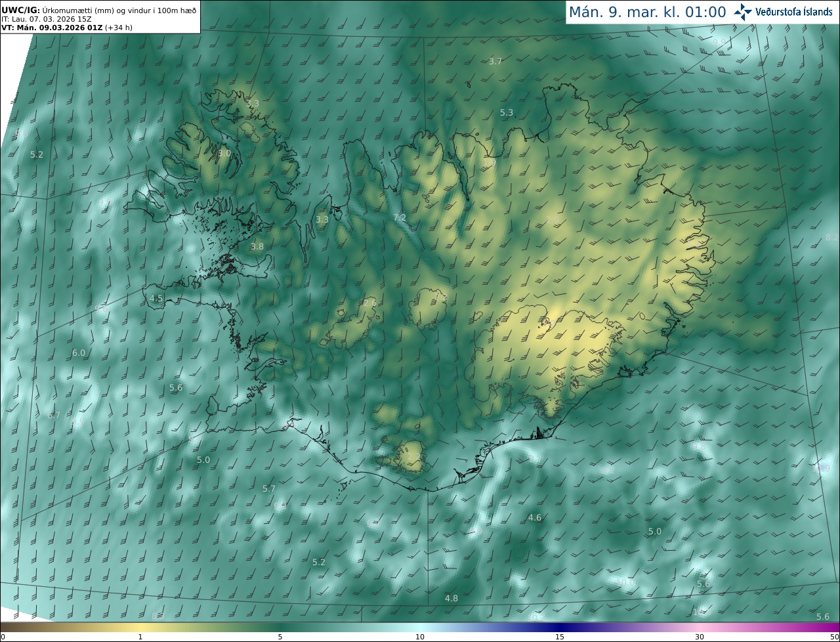Click the Veðurstofa Íslands logo icon

tap(744, 12)
